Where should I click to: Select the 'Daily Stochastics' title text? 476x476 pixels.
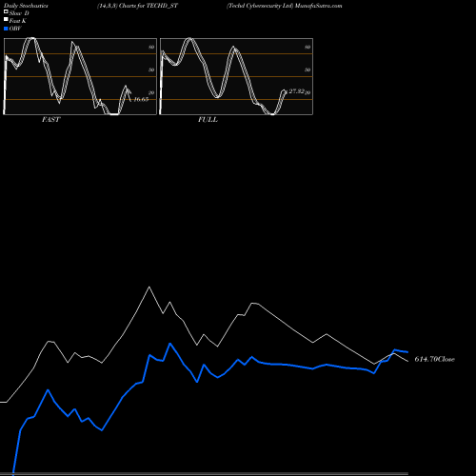[26, 6]
